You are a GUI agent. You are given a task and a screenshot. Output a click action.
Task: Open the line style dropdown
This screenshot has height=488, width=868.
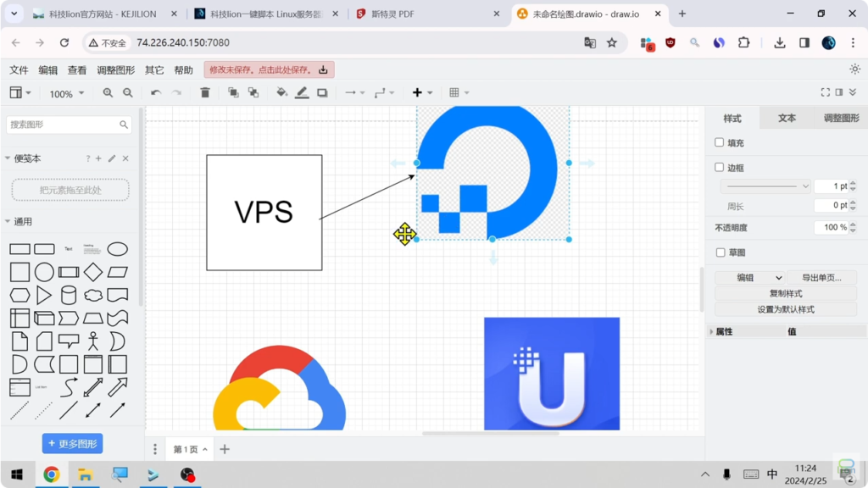[x=765, y=186]
